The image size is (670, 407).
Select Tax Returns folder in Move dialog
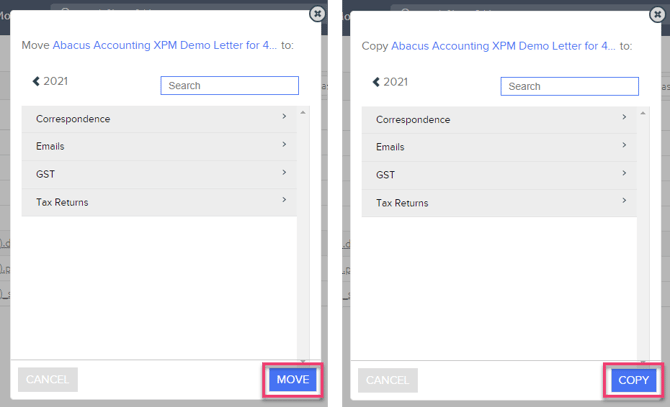[x=159, y=202]
